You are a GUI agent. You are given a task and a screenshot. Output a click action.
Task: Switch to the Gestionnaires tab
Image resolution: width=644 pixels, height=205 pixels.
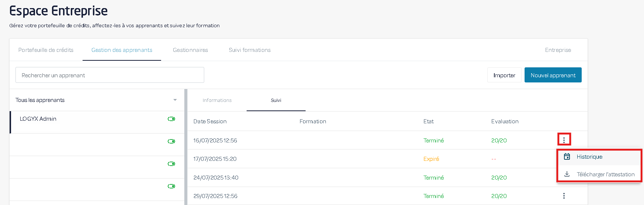pos(190,50)
